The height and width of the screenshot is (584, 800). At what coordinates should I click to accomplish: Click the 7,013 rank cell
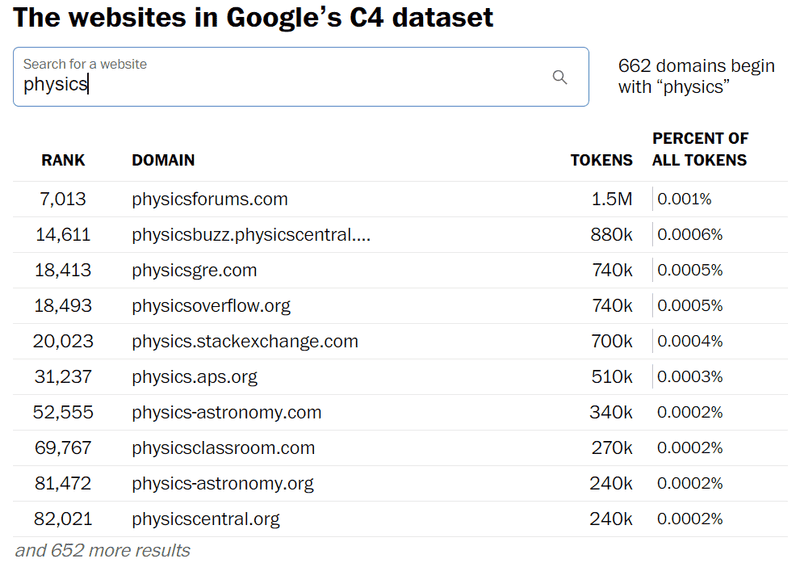[x=65, y=199]
